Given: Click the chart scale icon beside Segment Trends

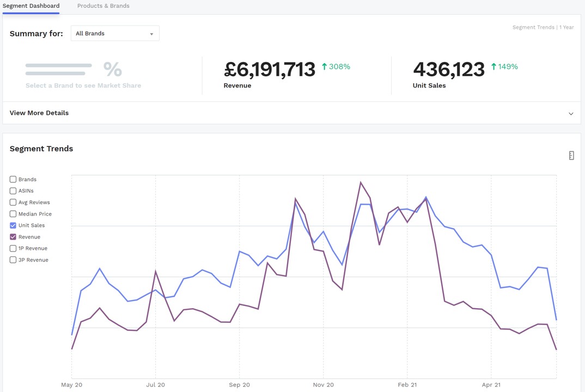Looking at the screenshot, I should (571, 156).
